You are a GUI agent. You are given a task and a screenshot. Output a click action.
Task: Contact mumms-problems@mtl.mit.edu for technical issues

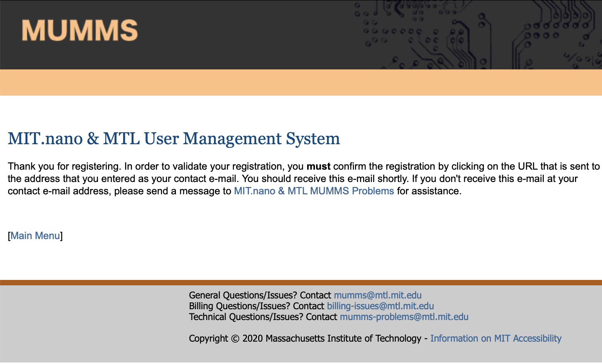404,317
